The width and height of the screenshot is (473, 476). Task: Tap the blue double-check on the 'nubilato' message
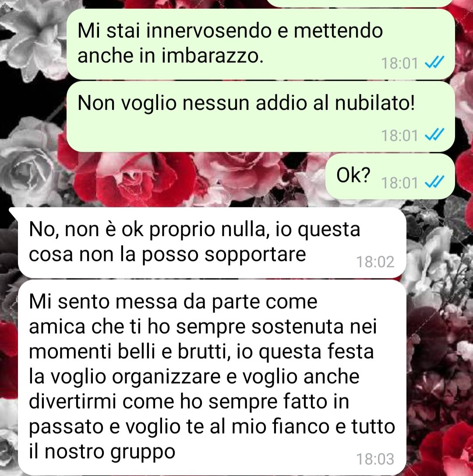(434, 135)
